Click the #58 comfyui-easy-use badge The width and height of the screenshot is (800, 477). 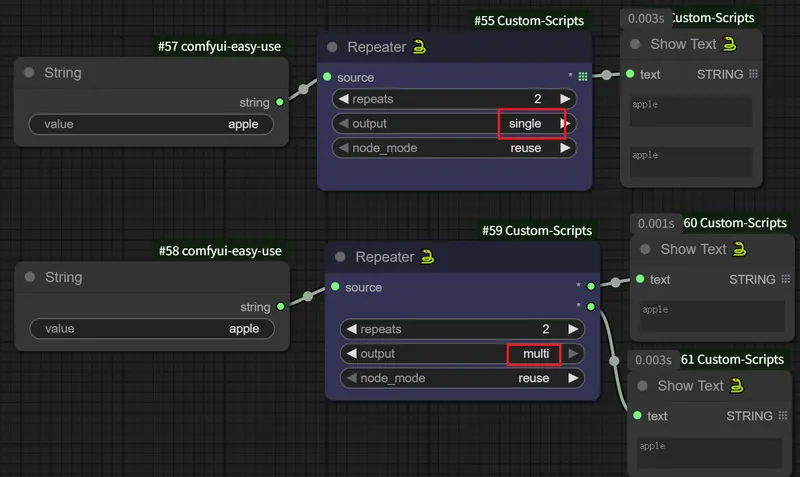tap(220, 251)
